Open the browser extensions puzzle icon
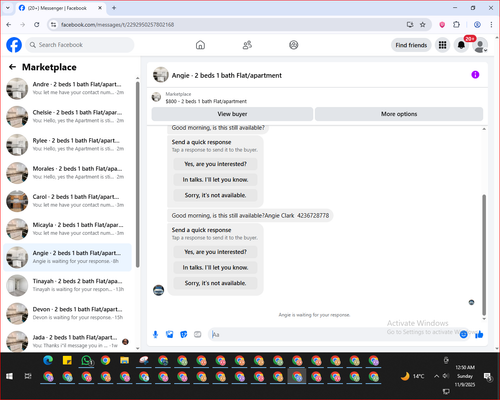Screen dimensions: 500x400 click(x=456, y=25)
